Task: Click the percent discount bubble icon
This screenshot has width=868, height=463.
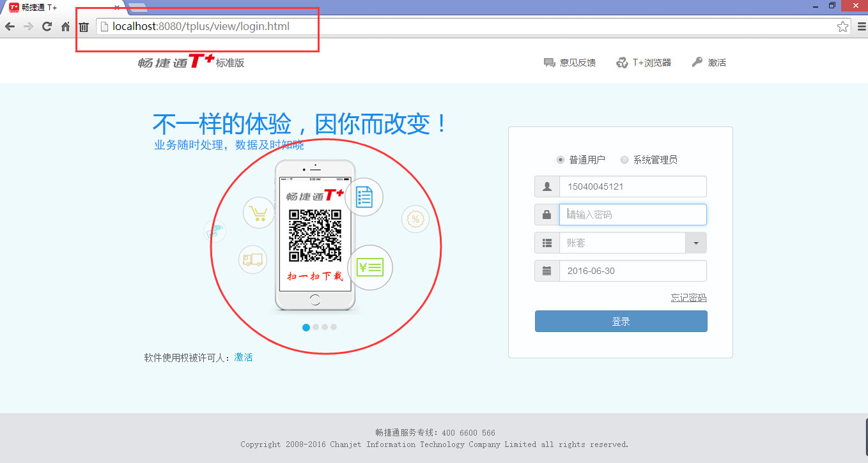Action: click(415, 220)
